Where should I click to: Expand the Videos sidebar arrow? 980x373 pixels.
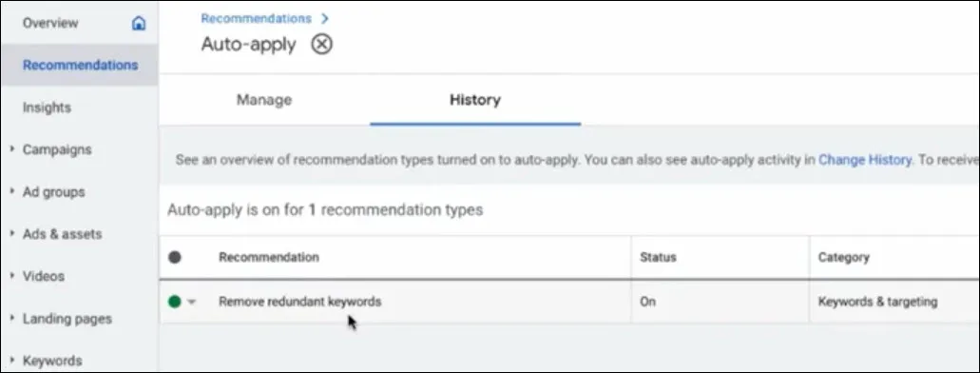tap(11, 276)
